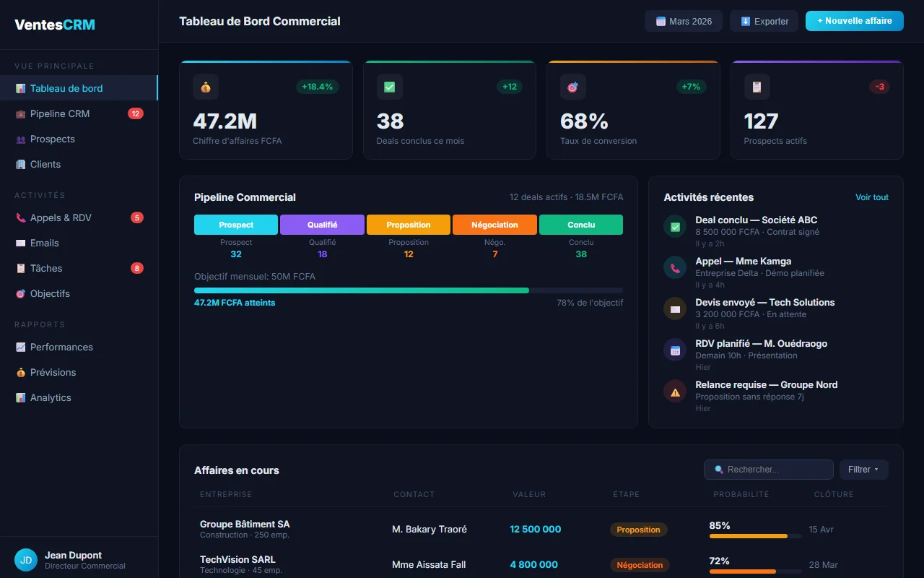
Task: Navigate to Clients page
Action: 79,164
